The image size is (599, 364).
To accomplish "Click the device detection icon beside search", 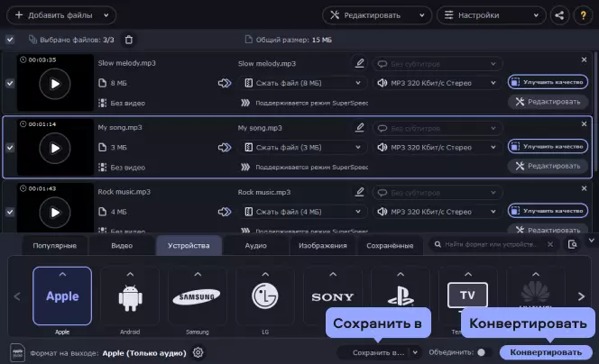I will (572, 244).
